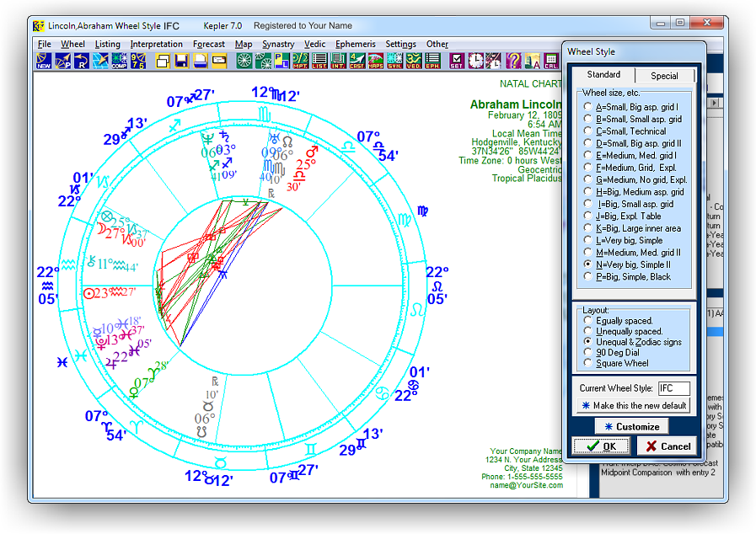
Task: Choose the 90 Deg Dial layout option
Action: 587,352
